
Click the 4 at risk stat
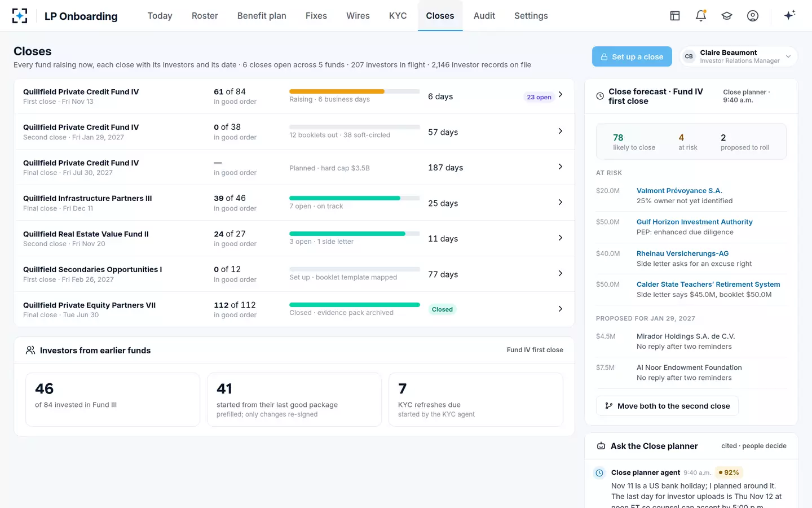[688, 142]
